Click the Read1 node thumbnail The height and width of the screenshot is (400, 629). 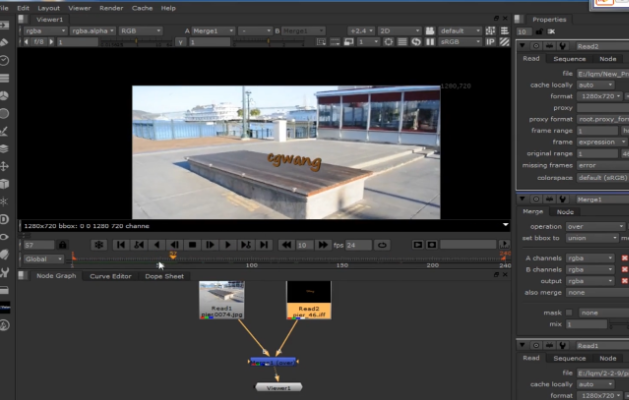[x=222, y=296]
